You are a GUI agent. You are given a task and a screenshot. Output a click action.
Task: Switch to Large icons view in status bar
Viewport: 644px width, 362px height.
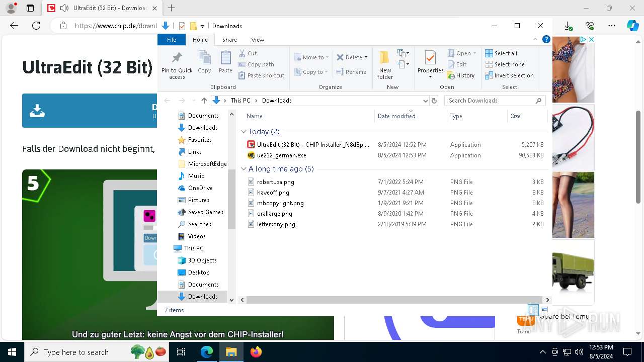click(x=544, y=310)
